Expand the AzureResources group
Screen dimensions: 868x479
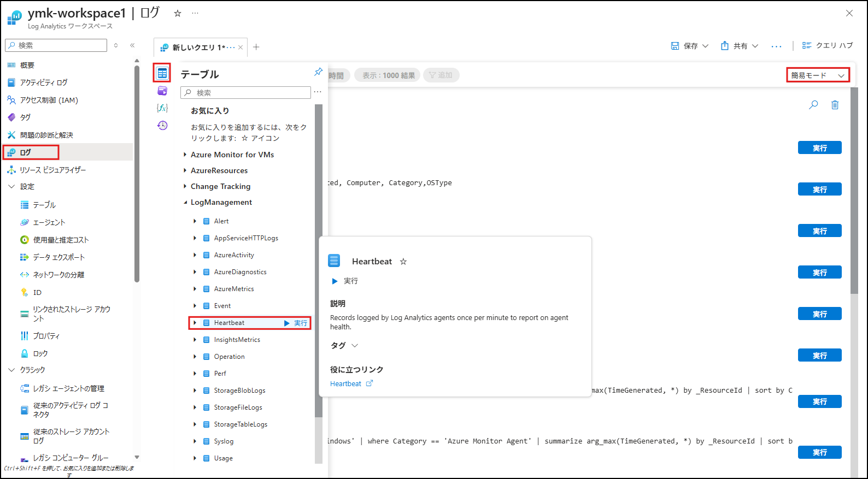point(185,170)
